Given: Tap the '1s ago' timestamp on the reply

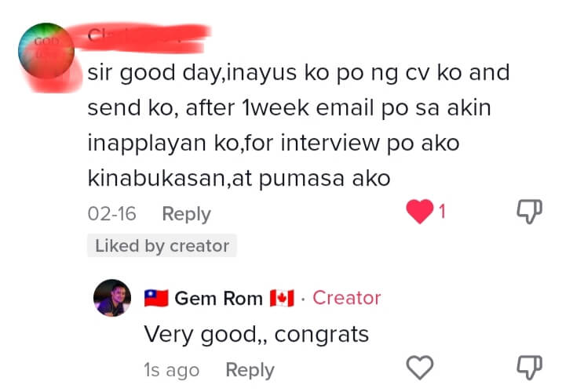Looking at the screenshot, I should click(x=172, y=370).
